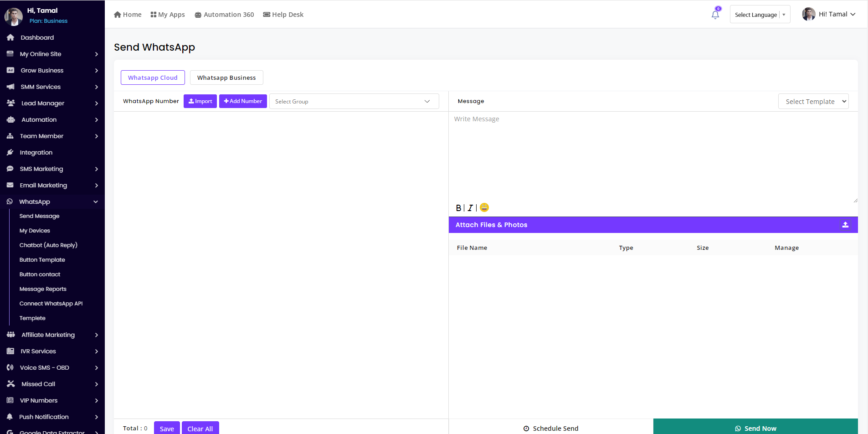Screen dimensions: 868x434
Task: Open Connect WhatsApp API submenu item
Action: pyautogui.click(x=51, y=304)
